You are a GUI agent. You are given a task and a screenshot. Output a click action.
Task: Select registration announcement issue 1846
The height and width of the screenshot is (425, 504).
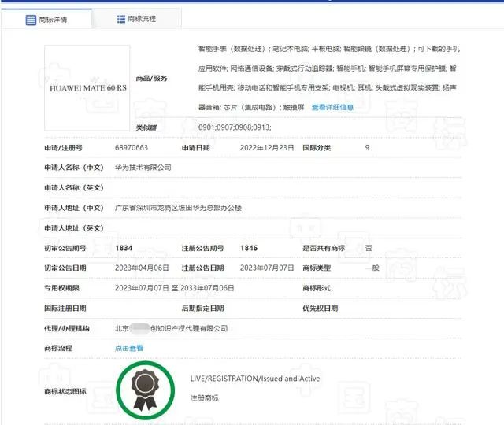tap(249, 248)
